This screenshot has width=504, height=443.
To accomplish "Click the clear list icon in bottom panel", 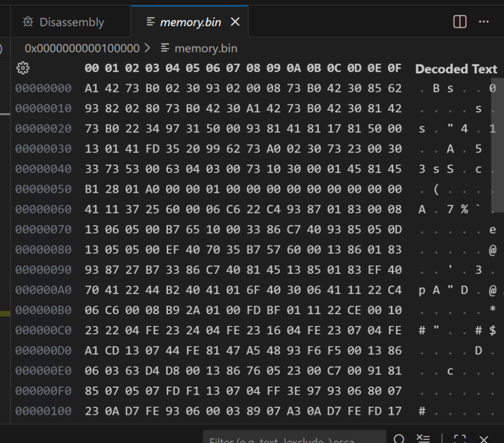I will tap(423, 438).
